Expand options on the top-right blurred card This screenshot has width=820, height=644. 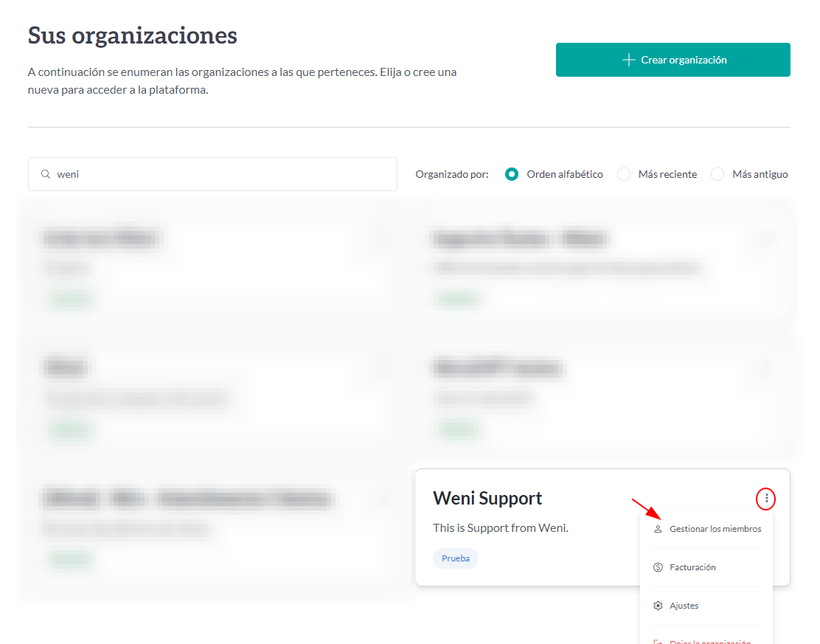click(766, 239)
